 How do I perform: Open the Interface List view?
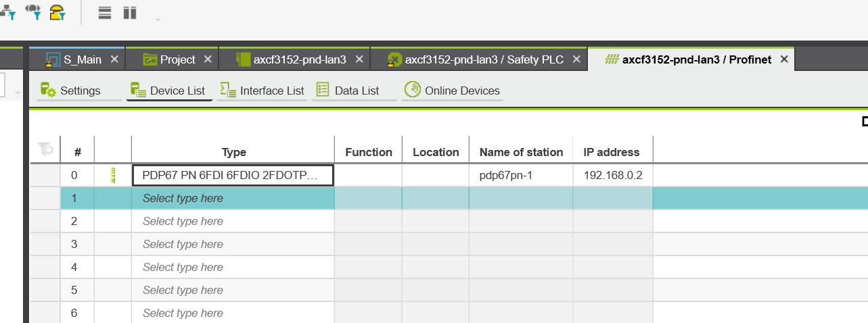tap(262, 91)
